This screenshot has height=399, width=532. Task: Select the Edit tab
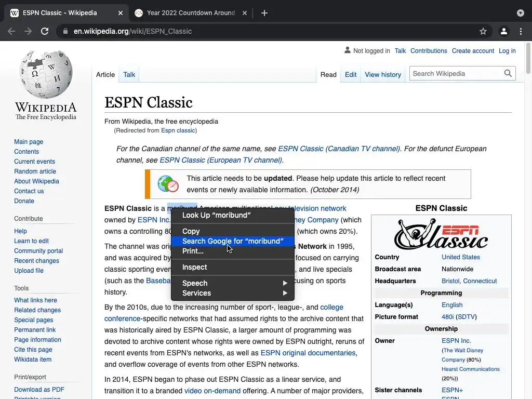[351, 74]
